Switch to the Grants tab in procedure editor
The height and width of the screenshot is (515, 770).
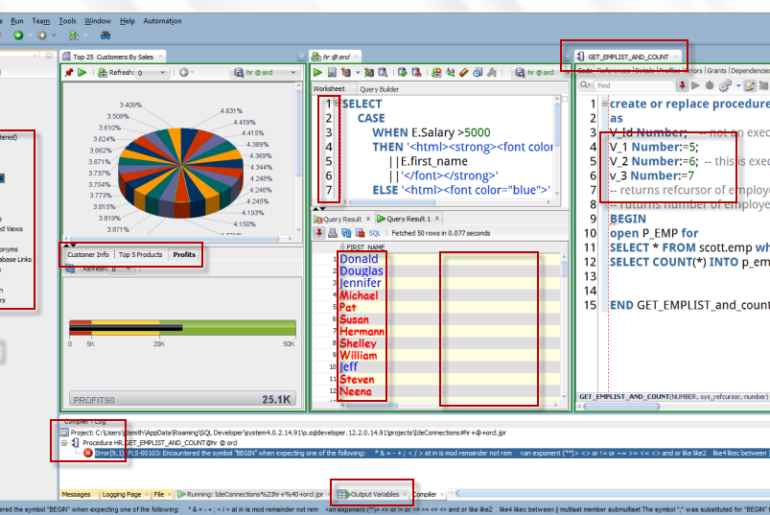coord(716,71)
